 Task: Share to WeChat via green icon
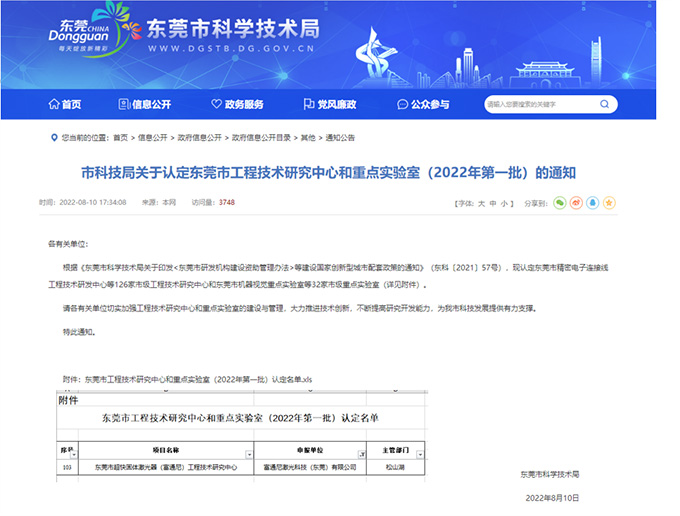click(560, 202)
